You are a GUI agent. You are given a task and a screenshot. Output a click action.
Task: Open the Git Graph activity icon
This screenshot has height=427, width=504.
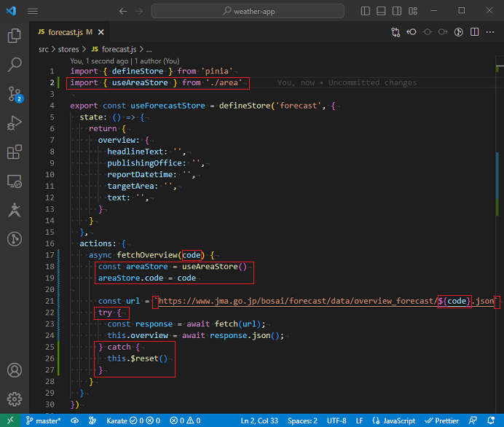[15, 239]
